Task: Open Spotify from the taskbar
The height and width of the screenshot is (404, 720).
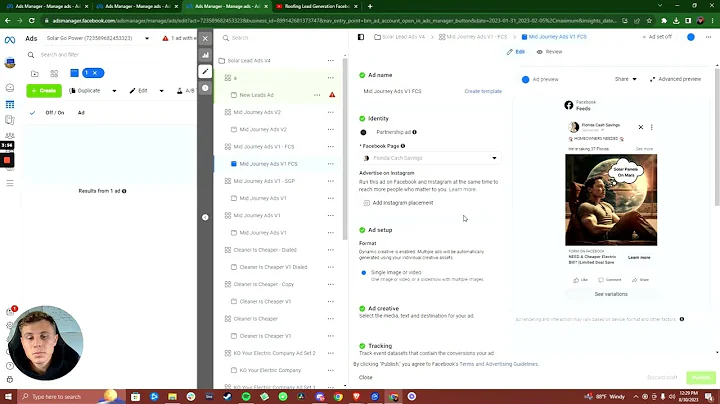Action: [246, 397]
